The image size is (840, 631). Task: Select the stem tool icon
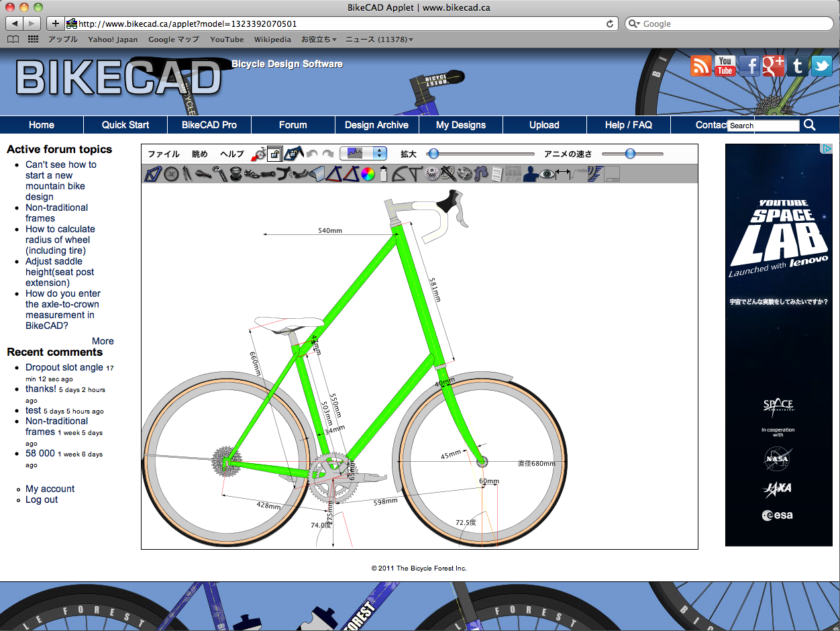click(x=268, y=174)
